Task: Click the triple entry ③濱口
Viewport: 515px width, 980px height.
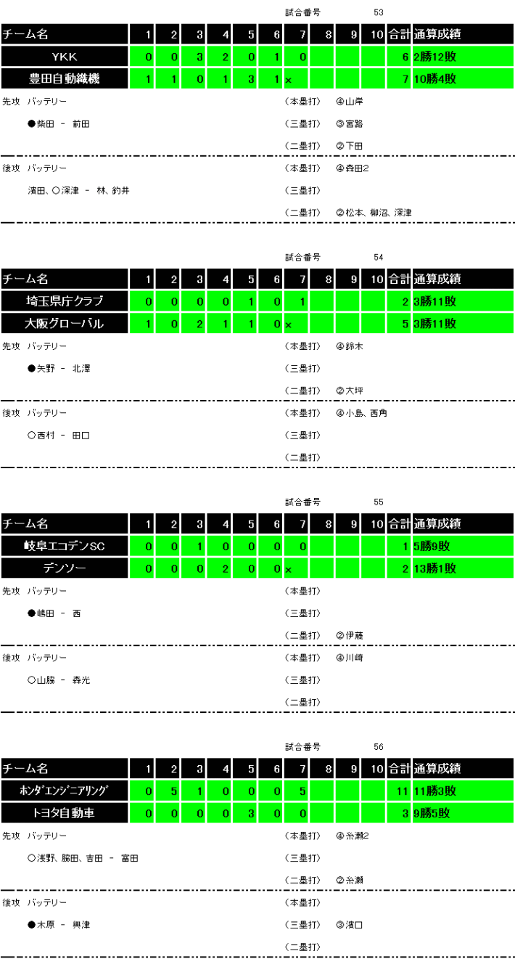Action: point(349,924)
